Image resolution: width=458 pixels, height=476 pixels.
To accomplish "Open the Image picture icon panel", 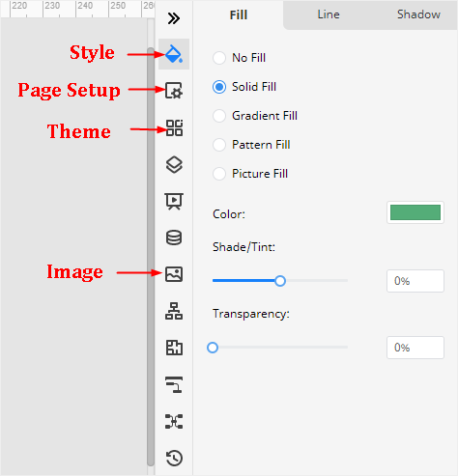I will click(x=174, y=274).
